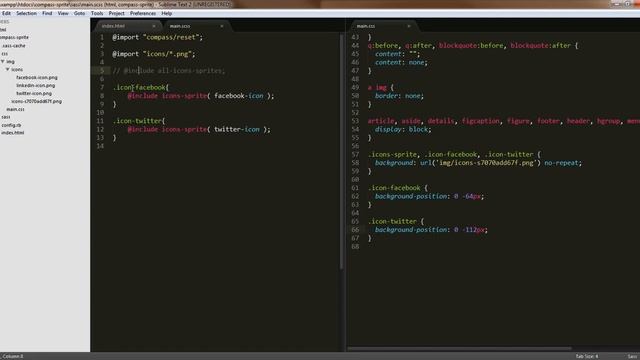Collapse the icons folder in sidebar
The image size is (640, 360).
tap(7, 69)
